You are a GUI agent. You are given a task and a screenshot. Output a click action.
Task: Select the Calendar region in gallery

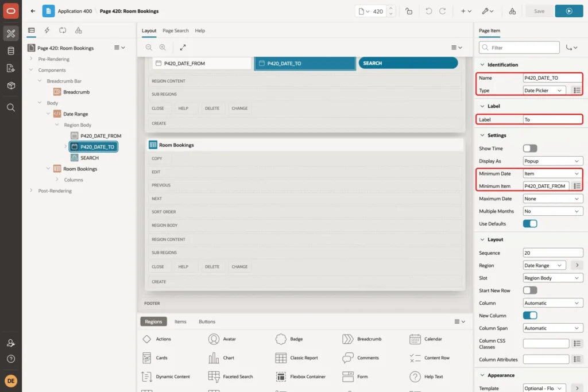(x=425, y=339)
